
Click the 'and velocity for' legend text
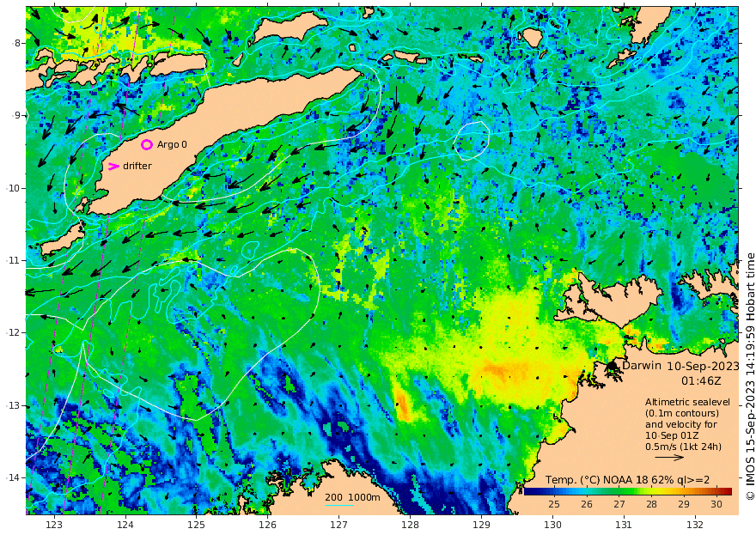[681, 424]
